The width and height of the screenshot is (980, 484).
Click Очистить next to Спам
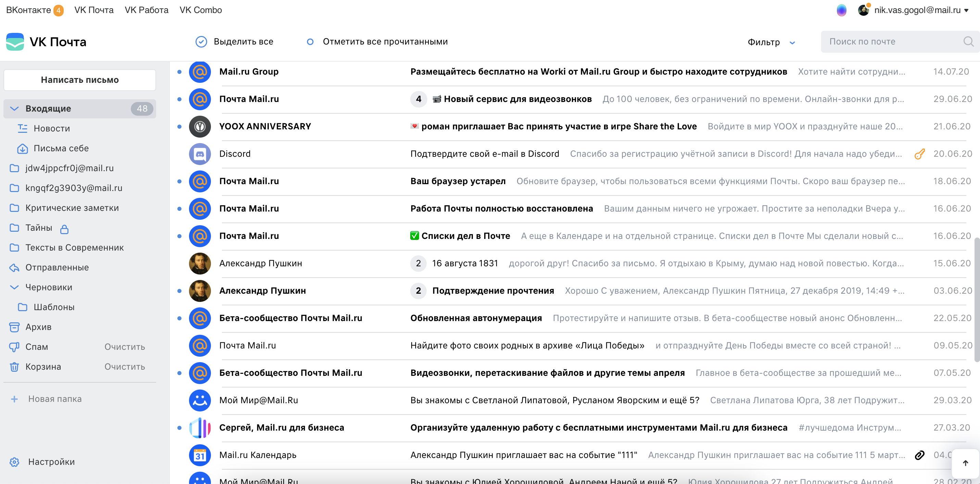point(125,347)
